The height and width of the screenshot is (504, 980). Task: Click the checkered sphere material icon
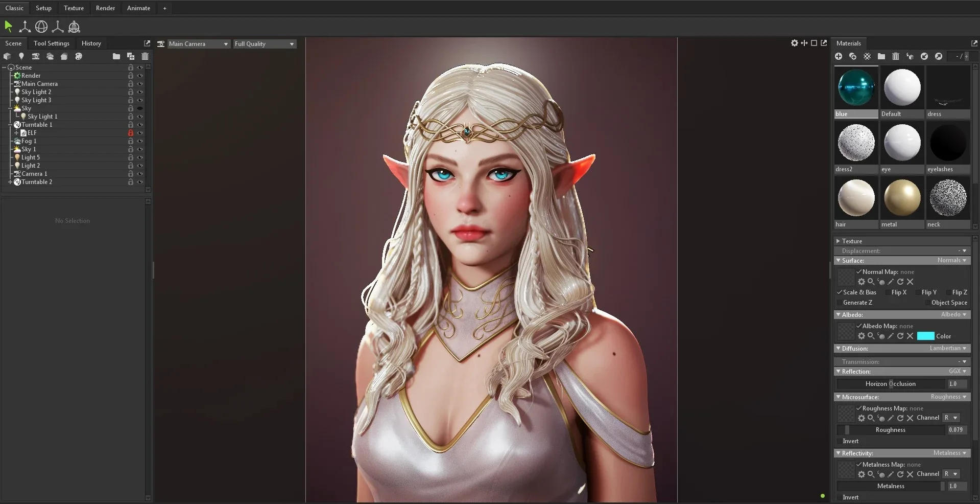point(867,56)
